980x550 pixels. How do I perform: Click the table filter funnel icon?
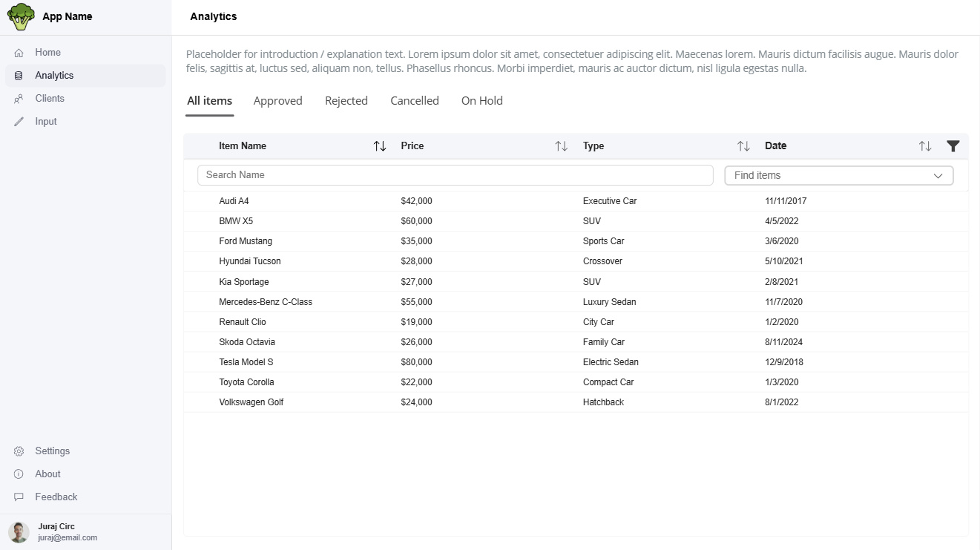pyautogui.click(x=953, y=146)
